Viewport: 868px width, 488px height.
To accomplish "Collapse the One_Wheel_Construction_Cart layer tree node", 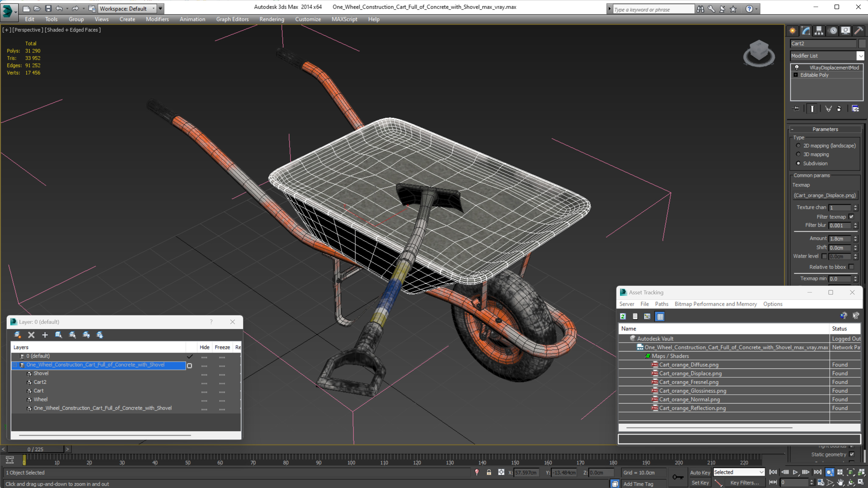I will [15, 365].
